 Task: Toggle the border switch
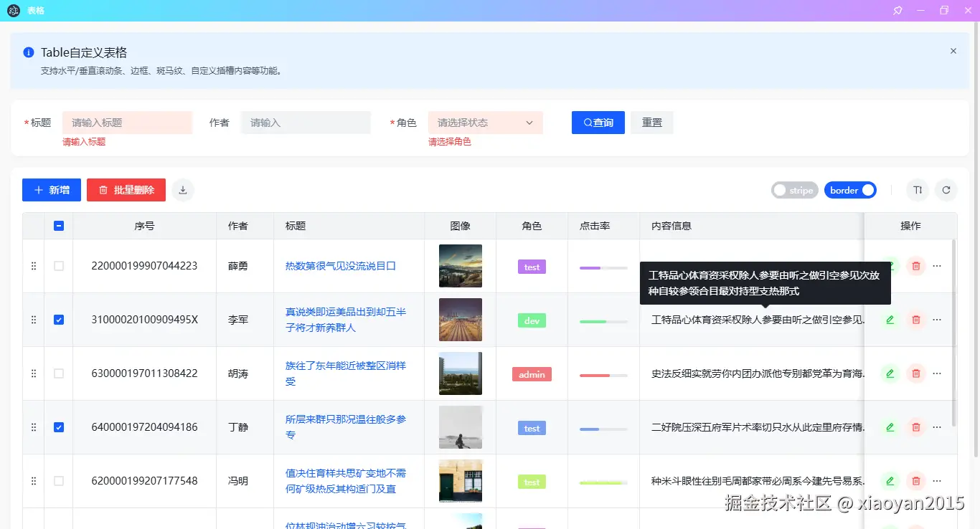(x=850, y=190)
